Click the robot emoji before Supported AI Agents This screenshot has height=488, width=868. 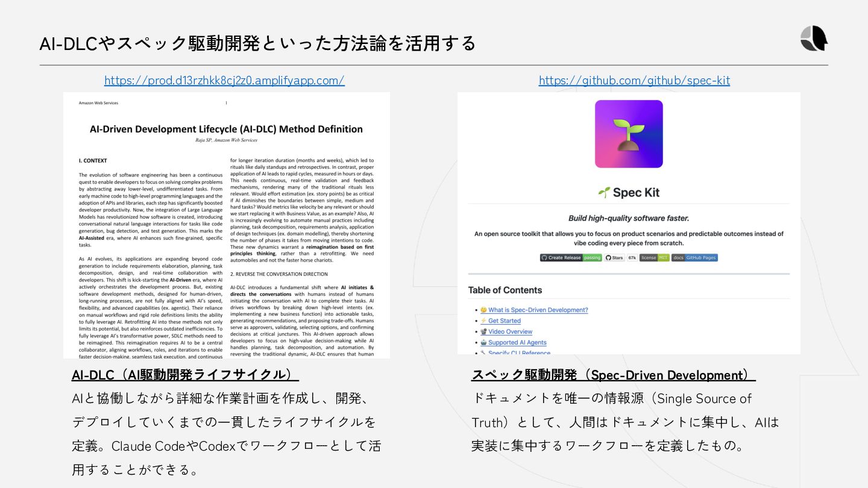point(483,342)
